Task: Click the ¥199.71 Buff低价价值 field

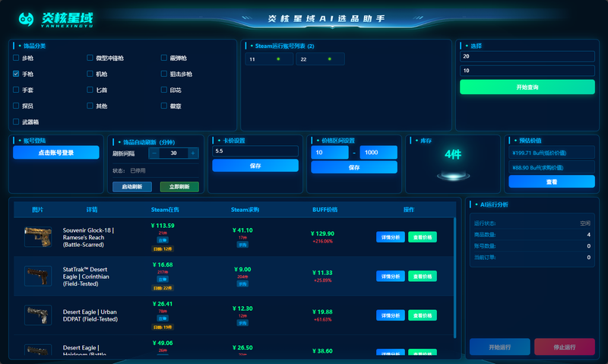Action: (552, 153)
